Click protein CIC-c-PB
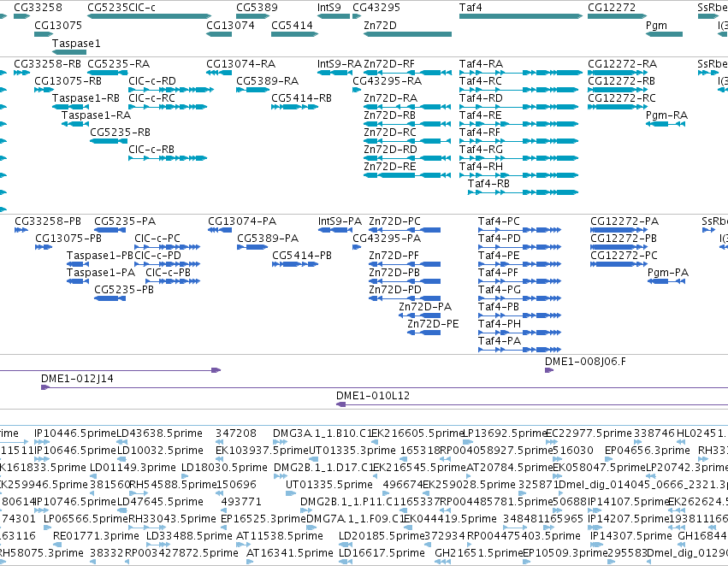728x566 pixels. [168, 273]
